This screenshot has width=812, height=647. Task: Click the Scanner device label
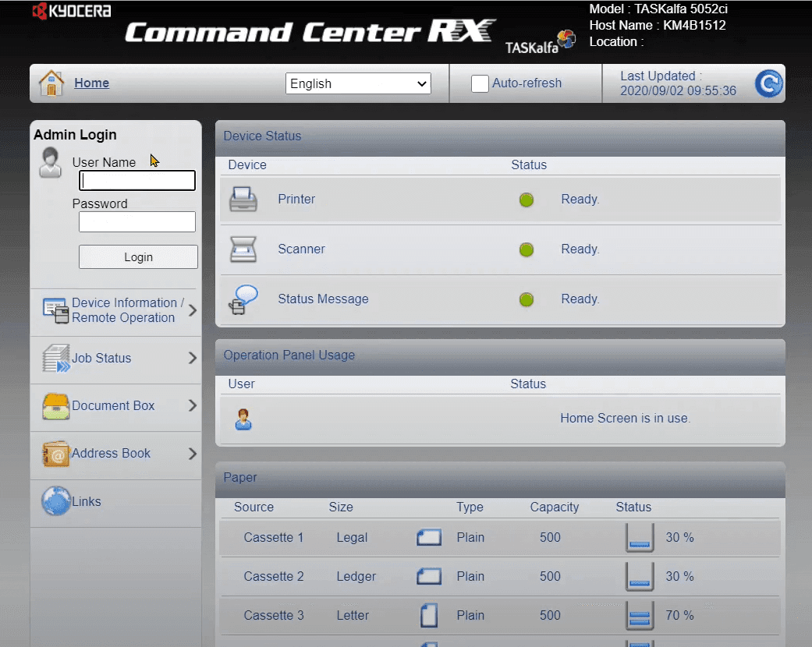pyautogui.click(x=301, y=249)
